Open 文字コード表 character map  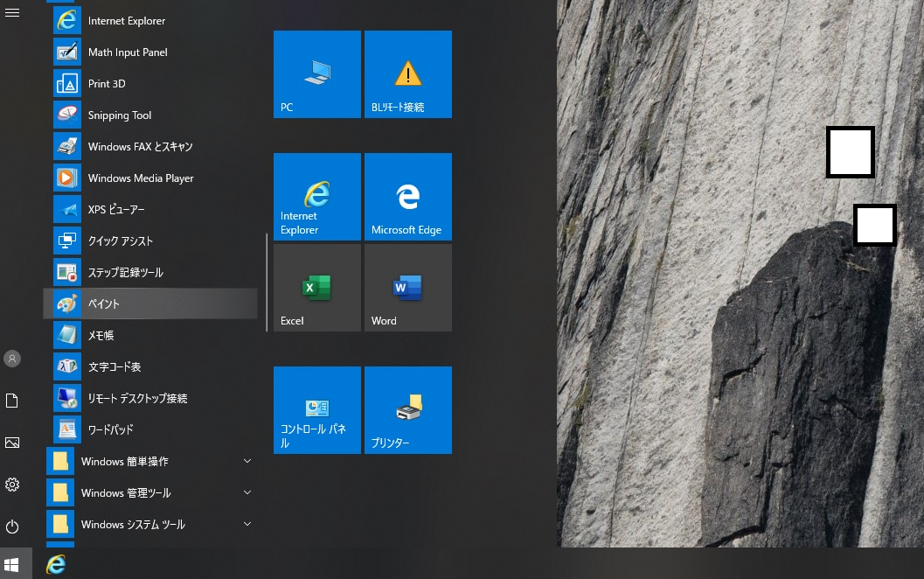(x=150, y=366)
